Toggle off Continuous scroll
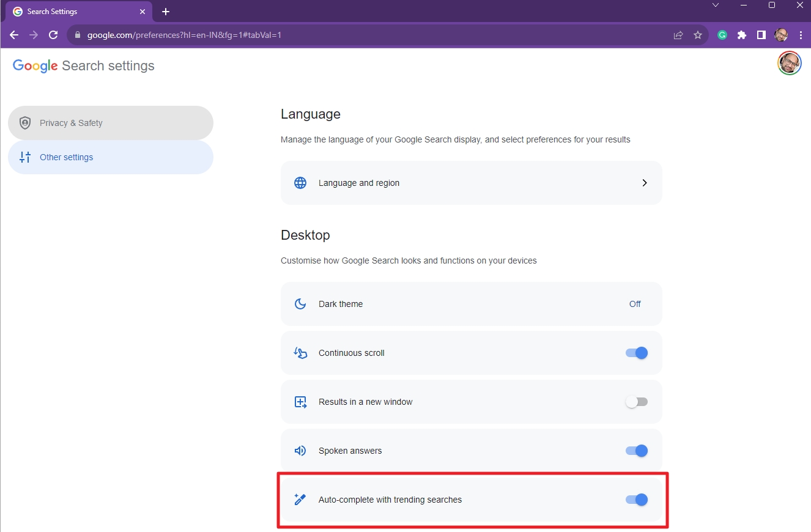The image size is (811, 532). point(636,353)
